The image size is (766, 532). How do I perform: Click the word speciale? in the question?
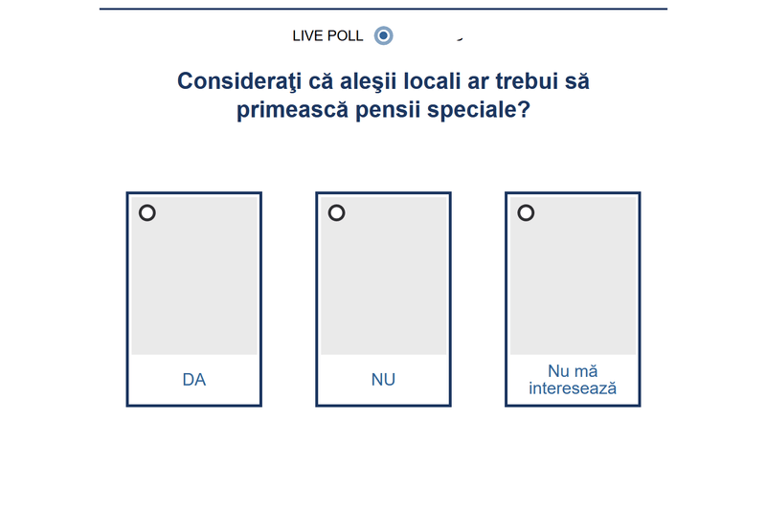[484, 111]
